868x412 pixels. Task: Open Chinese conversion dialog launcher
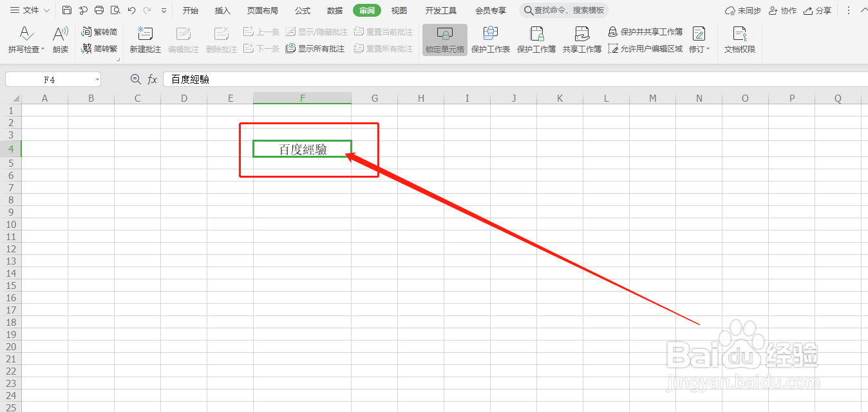(x=118, y=60)
